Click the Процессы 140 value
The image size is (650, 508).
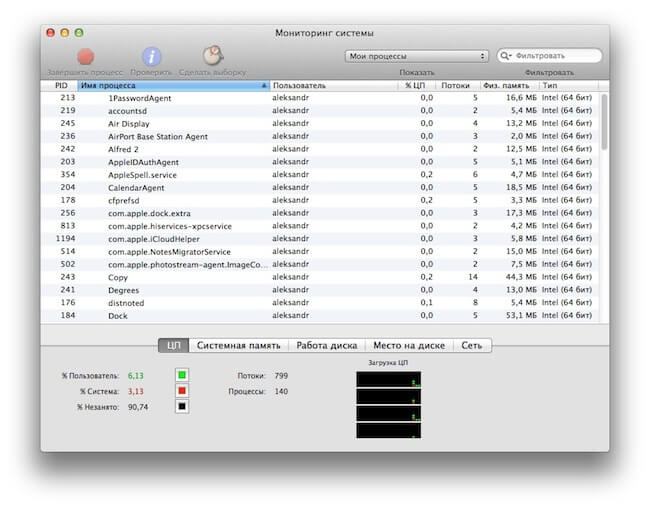tap(281, 391)
